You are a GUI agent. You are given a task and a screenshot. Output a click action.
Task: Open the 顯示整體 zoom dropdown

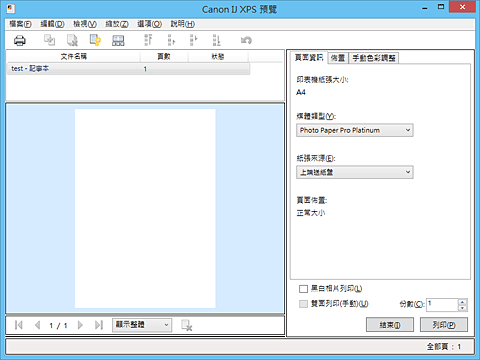(142, 325)
